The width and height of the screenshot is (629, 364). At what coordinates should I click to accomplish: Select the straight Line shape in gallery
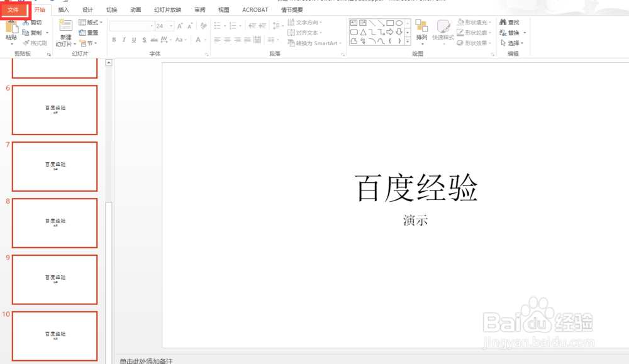click(x=372, y=23)
